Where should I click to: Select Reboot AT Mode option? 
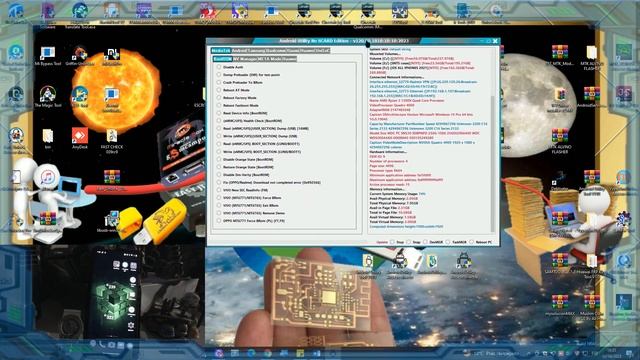pyautogui.click(x=233, y=90)
